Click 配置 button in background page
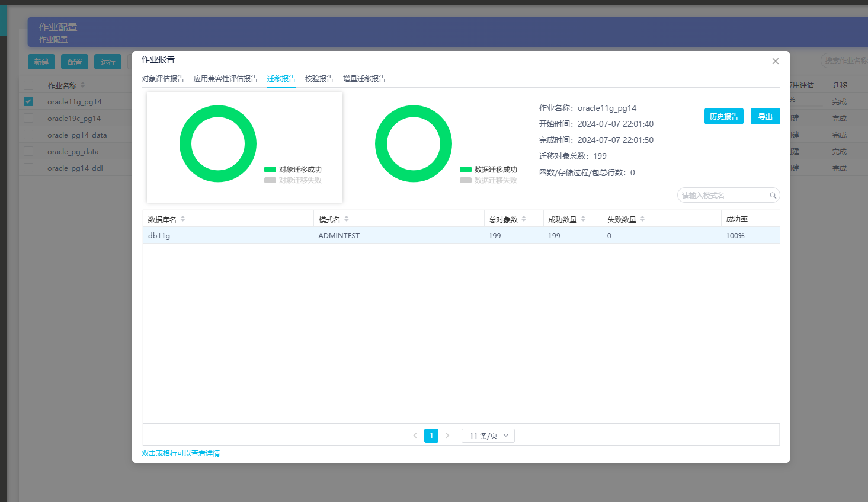 click(75, 62)
